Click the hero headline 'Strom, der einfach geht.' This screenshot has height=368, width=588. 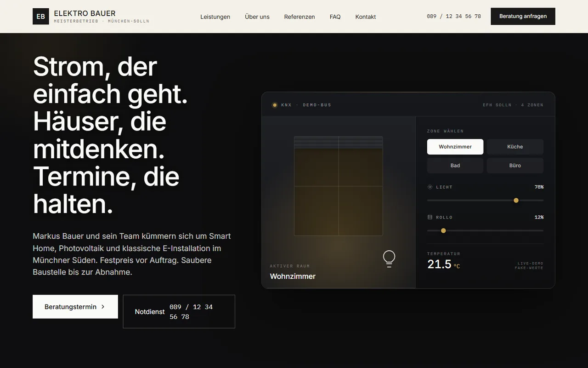(x=111, y=80)
